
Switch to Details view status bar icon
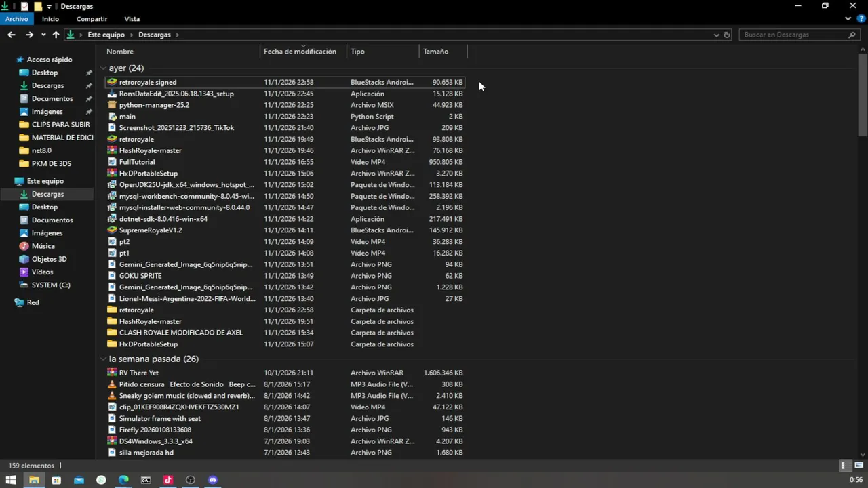[844, 466]
